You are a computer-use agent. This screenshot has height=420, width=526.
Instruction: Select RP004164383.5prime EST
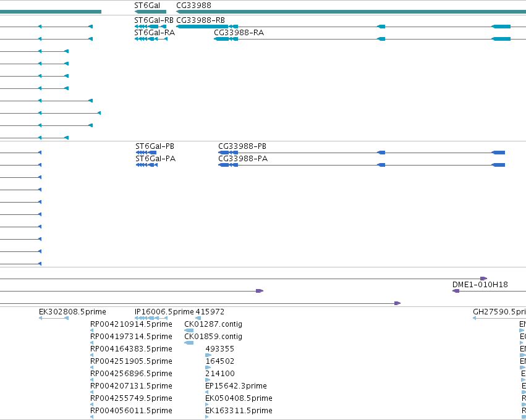pos(131,349)
